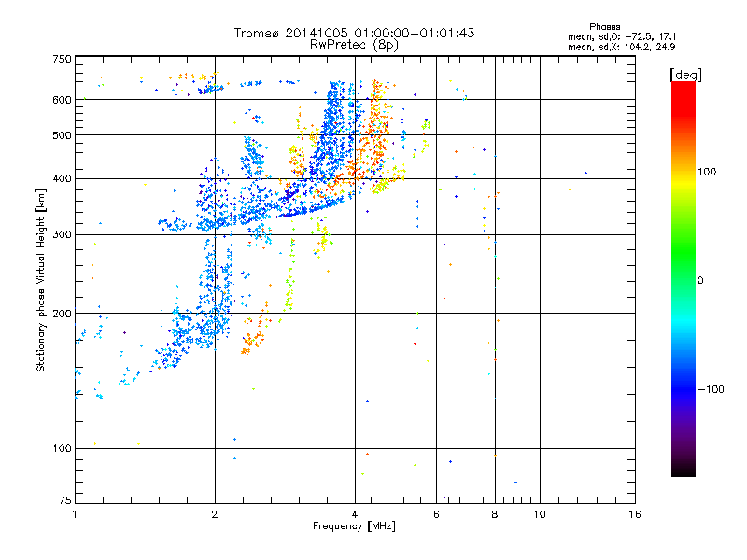Click the 'Phases' header text
The image size is (747, 560).
pyautogui.click(x=604, y=27)
